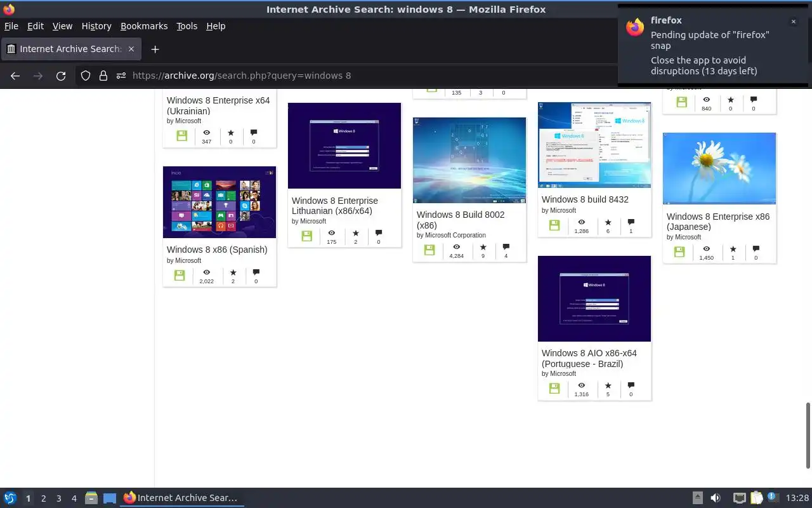The height and width of the screenshot is (508, 812).
Task: Open the tracking protection shield icon
Action: (x=86, y=76)
